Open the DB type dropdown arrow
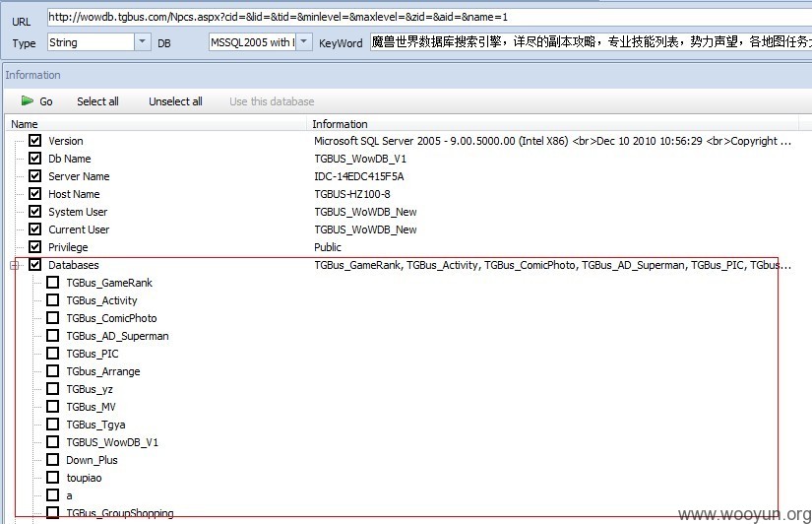 (x=304, y=41)
